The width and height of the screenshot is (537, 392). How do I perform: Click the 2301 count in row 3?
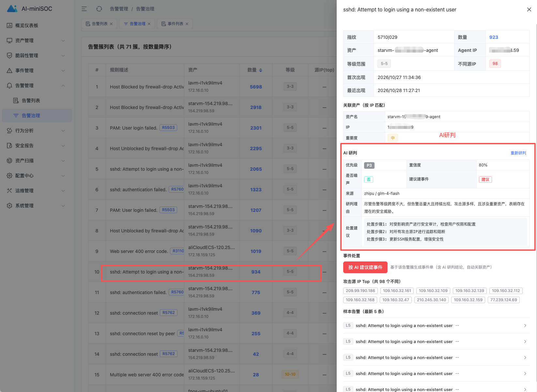click(x=256, y=128)
